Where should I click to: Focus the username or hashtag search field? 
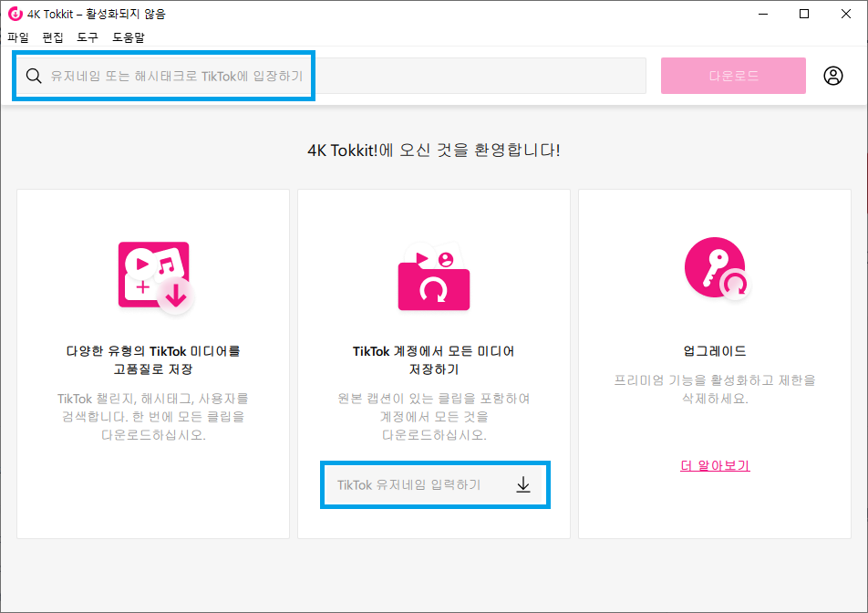click(x=330, y=76)
